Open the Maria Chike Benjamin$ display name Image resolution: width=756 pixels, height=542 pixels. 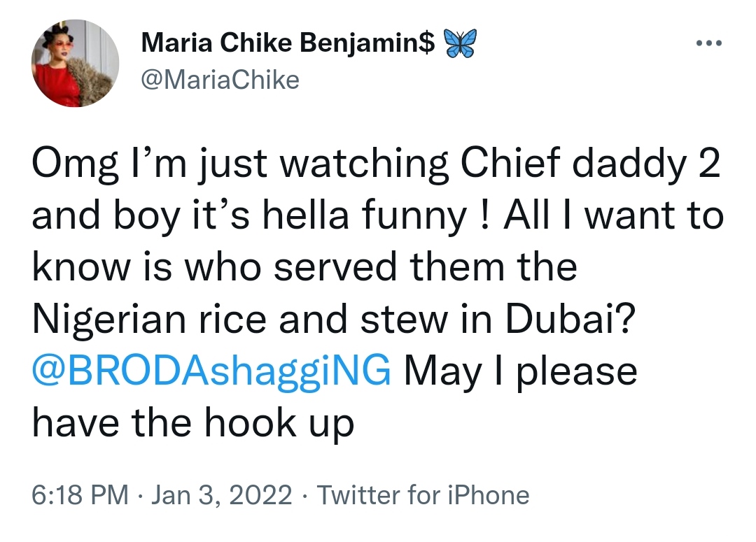287,45
